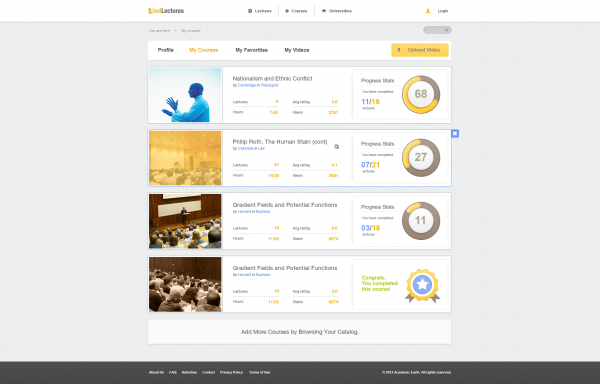Open Universities in the top navigation
600x384 pixels.
pos(340,11)
